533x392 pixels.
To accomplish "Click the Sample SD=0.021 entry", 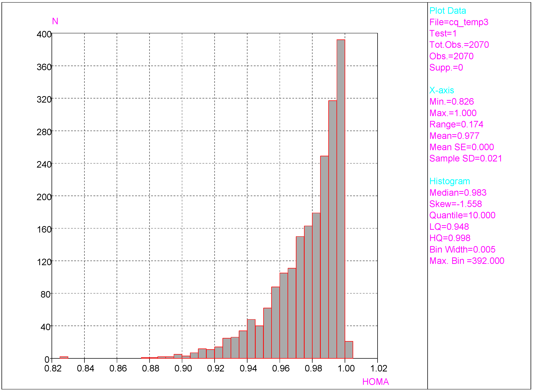I will click(466, 159).
